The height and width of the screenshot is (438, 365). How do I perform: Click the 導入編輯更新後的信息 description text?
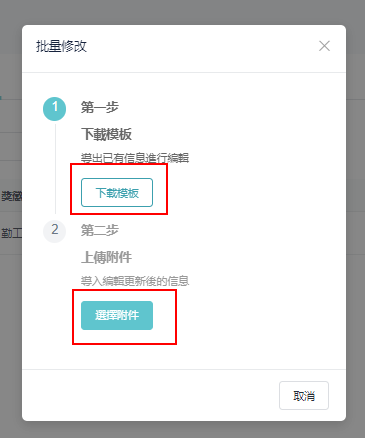point(135,281)
